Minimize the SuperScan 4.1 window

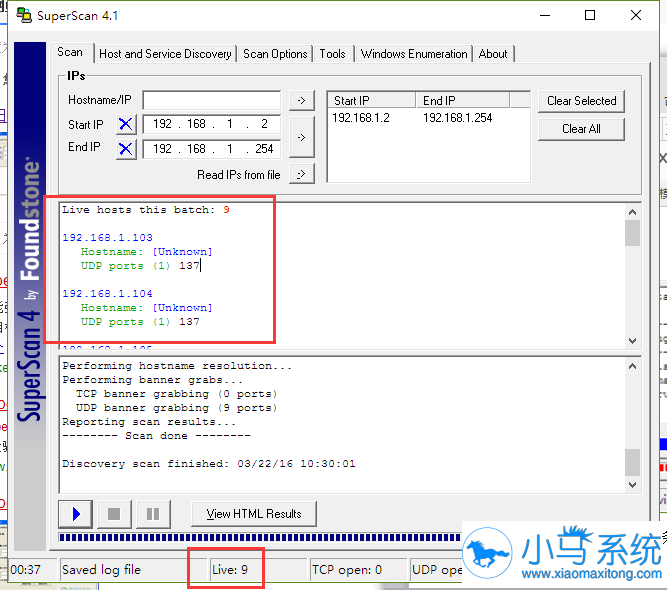545,15
